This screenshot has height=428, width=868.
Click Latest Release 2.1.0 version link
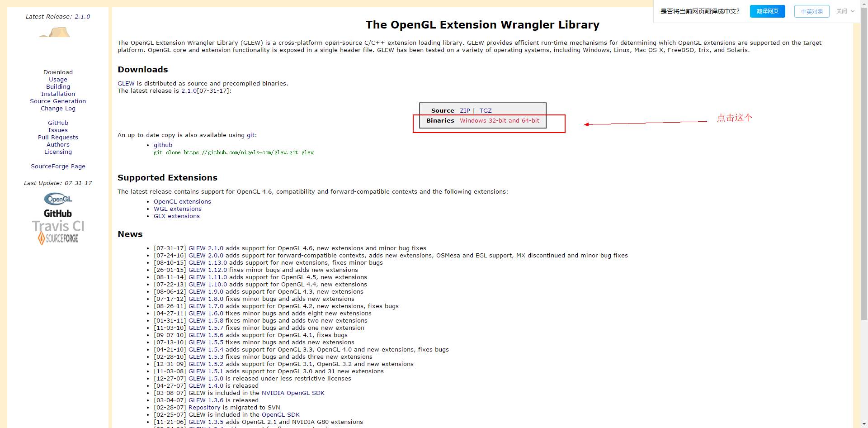point(82,17)
